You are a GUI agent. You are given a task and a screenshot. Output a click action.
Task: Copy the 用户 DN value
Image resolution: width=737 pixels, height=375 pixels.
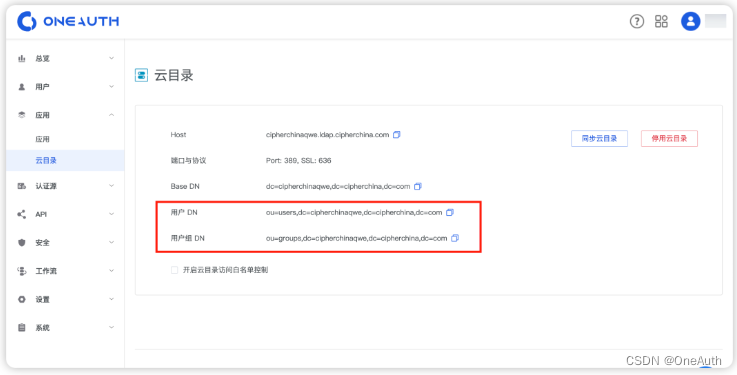tap(450, 212)
